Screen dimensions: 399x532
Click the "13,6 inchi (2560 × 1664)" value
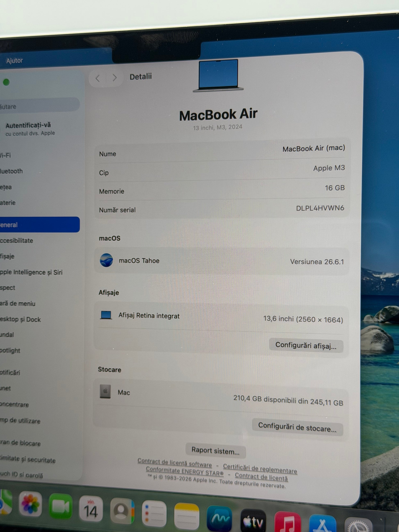click(303, 319)
